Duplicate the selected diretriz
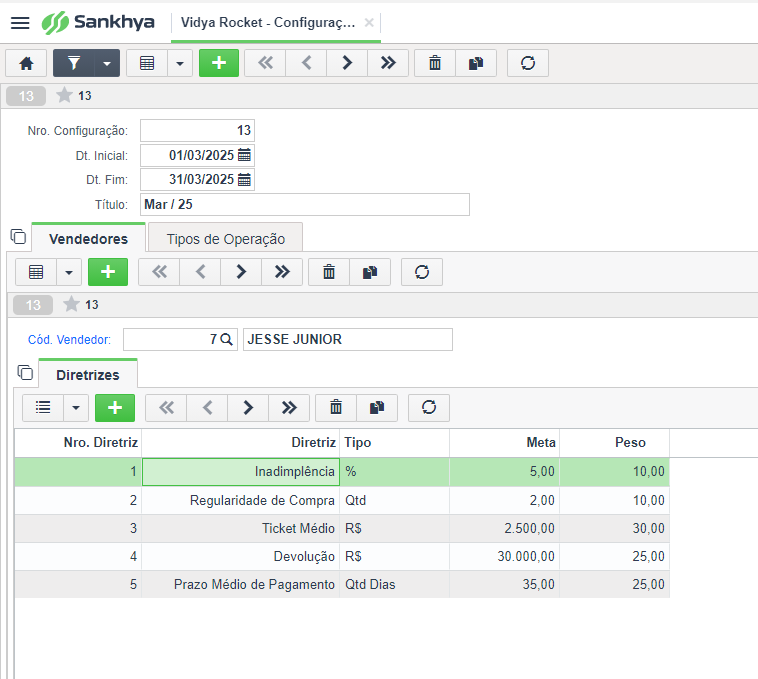 377,408
